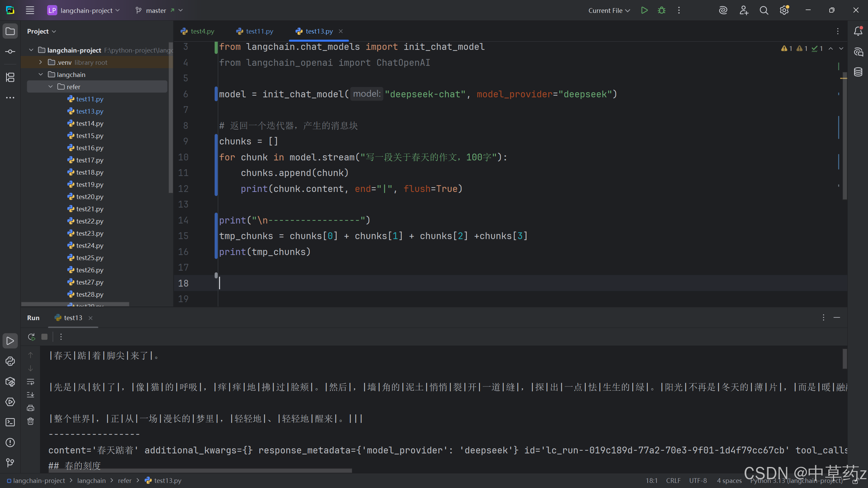Click the Debug bug icon
Screen dimensions: 868x488
pyautogui.click(x=662, y=10)
